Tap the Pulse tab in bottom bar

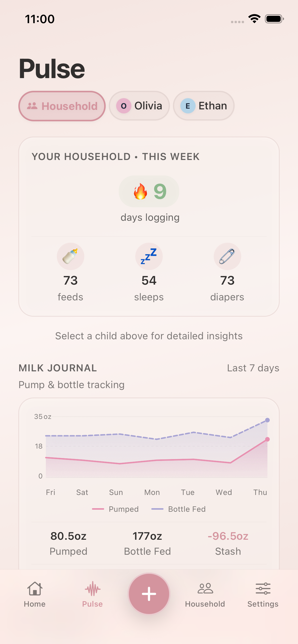(92, 594)
